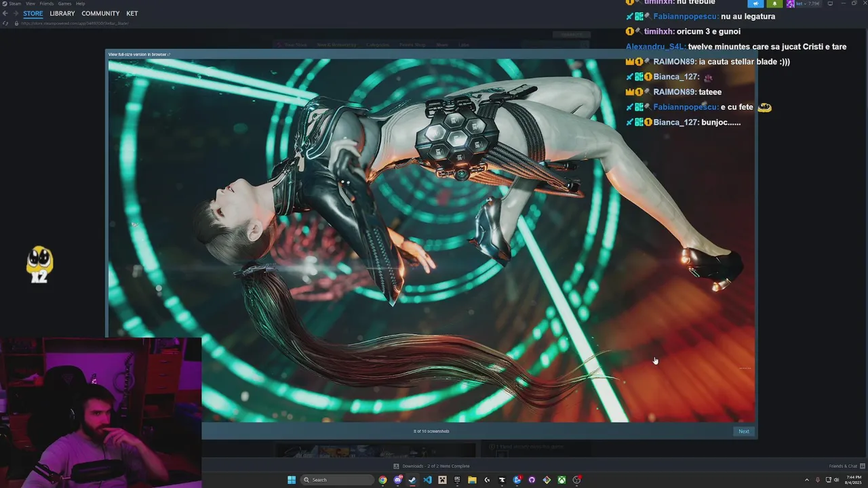Click the '8 of 10 screenshots' counter text

coord(431,431)
